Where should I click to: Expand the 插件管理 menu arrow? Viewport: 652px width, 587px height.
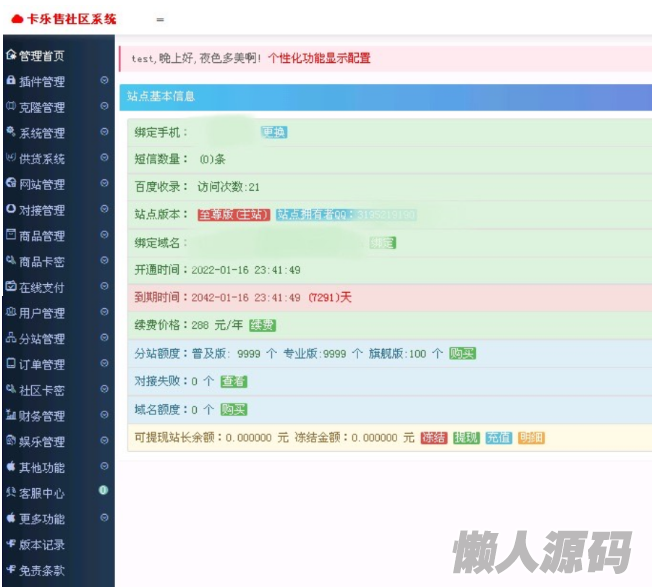point(104,80)
